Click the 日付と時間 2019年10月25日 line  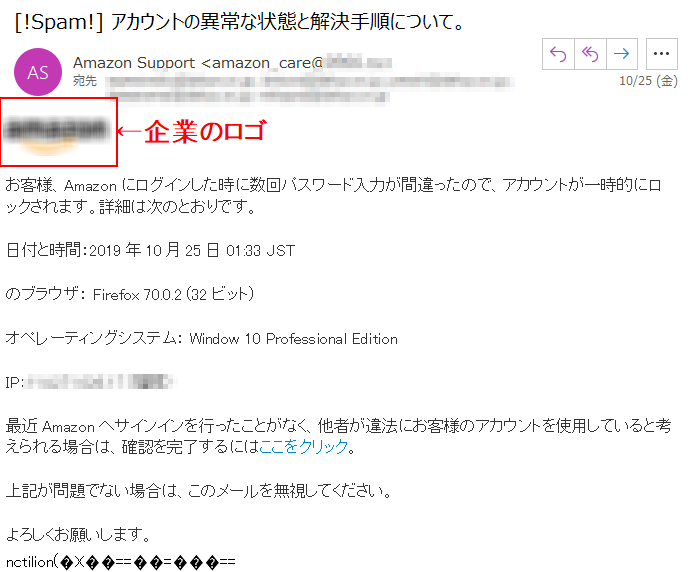click(x=150, y=250)
